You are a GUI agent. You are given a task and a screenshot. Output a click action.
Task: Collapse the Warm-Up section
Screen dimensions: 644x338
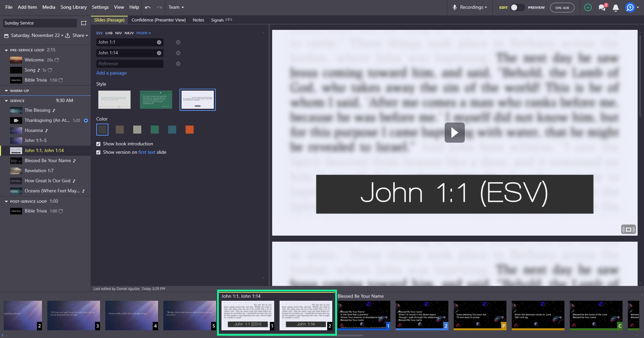coord(6,91)
